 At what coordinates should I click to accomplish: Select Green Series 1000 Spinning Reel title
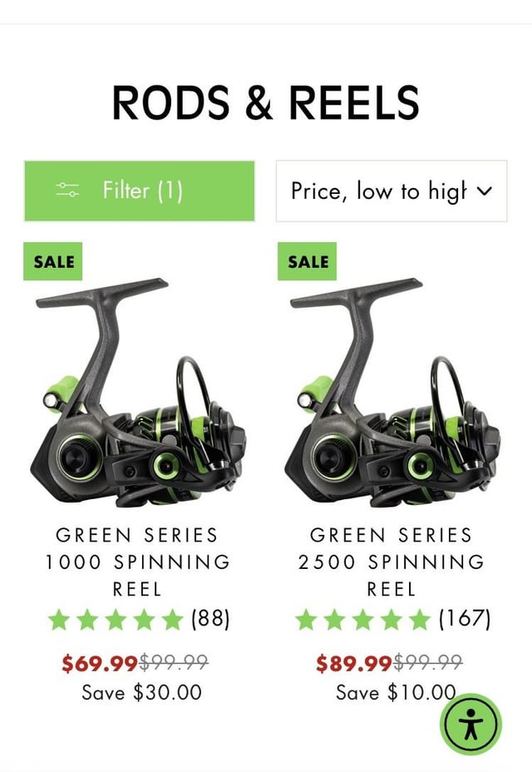(x=137, y=562)
